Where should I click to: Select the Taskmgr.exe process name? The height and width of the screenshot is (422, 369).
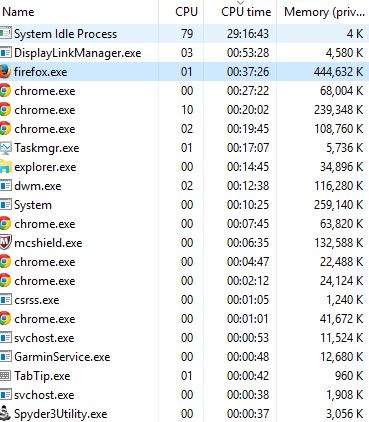point(47,148)
